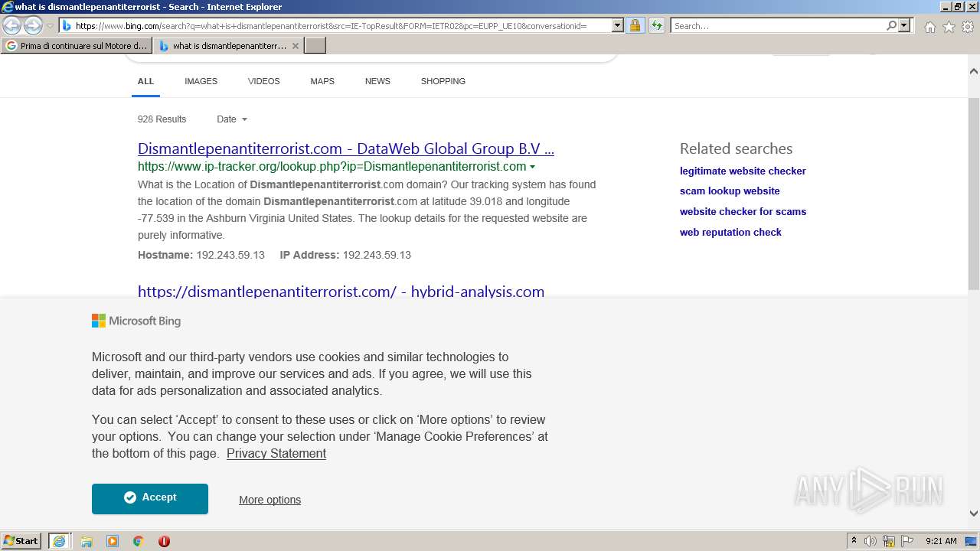Click 'web reputation check' related search
The width and height of the screenshot is (980, 551).
730,232
